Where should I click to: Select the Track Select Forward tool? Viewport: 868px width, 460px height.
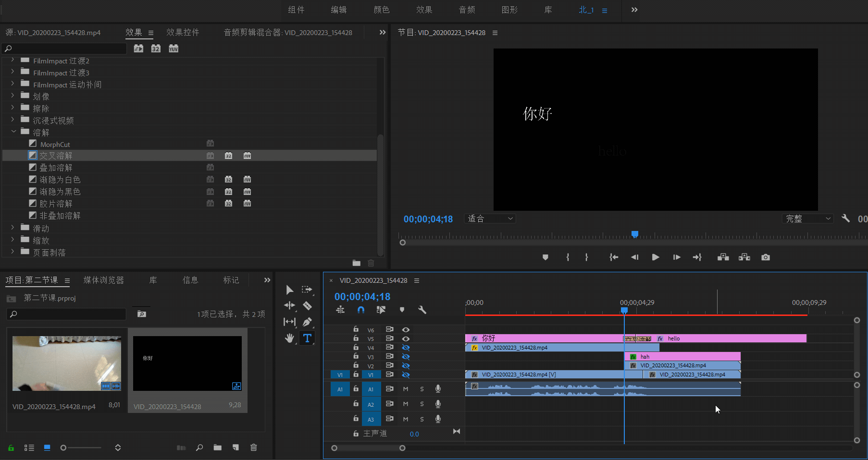(x=307, y=290)
